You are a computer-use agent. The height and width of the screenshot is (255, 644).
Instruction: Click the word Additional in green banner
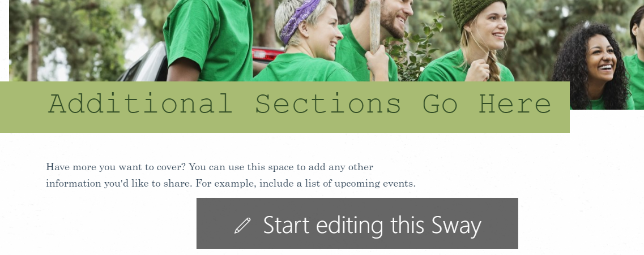pyautogui.click(x=141, y=103)
